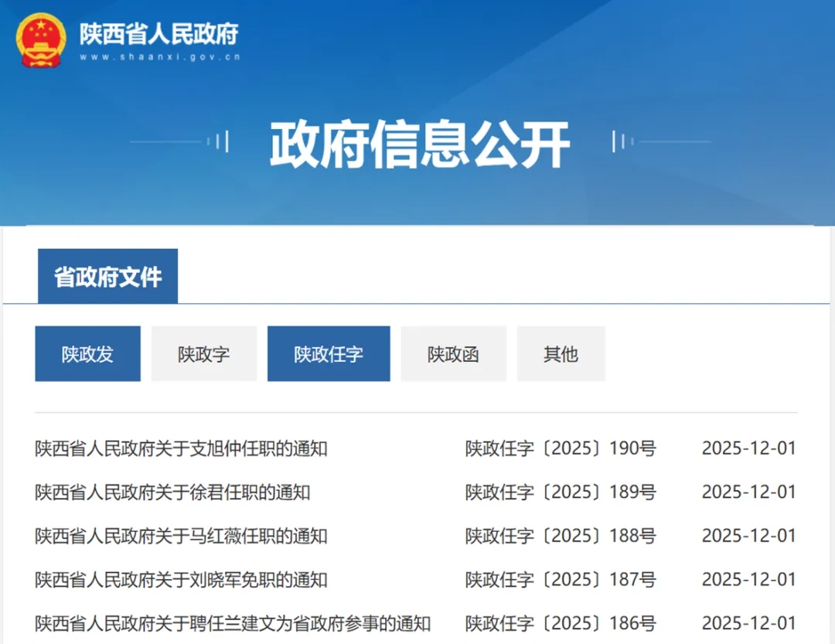This screenshot has width=835, height=644.
Task: Select the 省政府文件 section tab
Action: tap(107, 277)
